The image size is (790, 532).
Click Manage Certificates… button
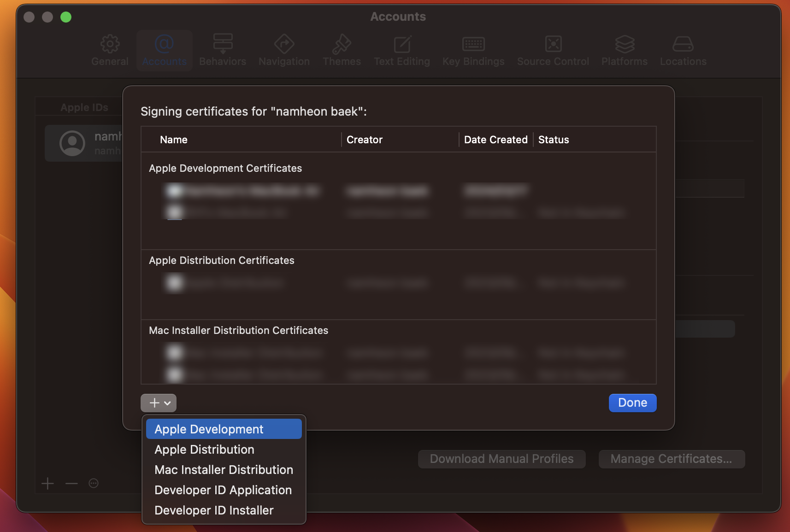672,459
